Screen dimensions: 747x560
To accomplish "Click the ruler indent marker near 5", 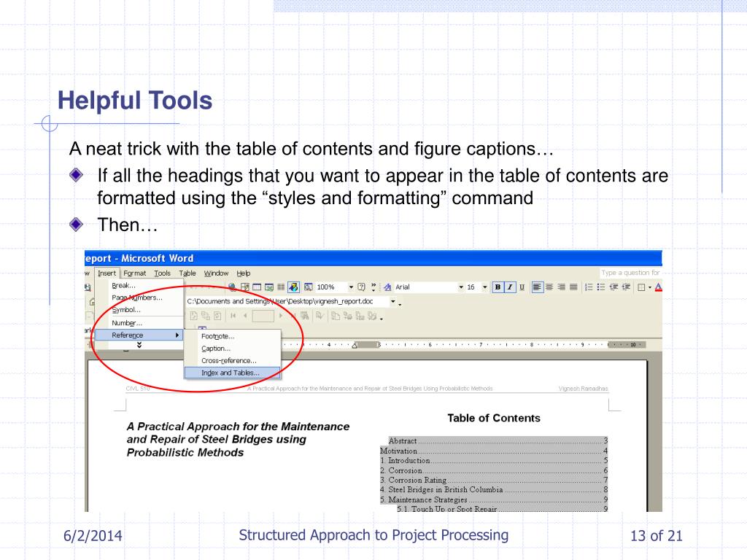I will [355, 345].
